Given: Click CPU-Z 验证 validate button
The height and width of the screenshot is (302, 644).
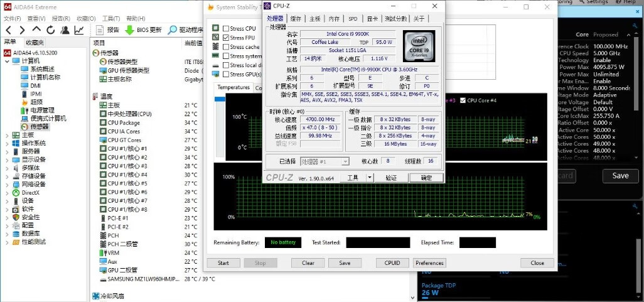Looking at the screenshot, I should [x=391, y=178].
